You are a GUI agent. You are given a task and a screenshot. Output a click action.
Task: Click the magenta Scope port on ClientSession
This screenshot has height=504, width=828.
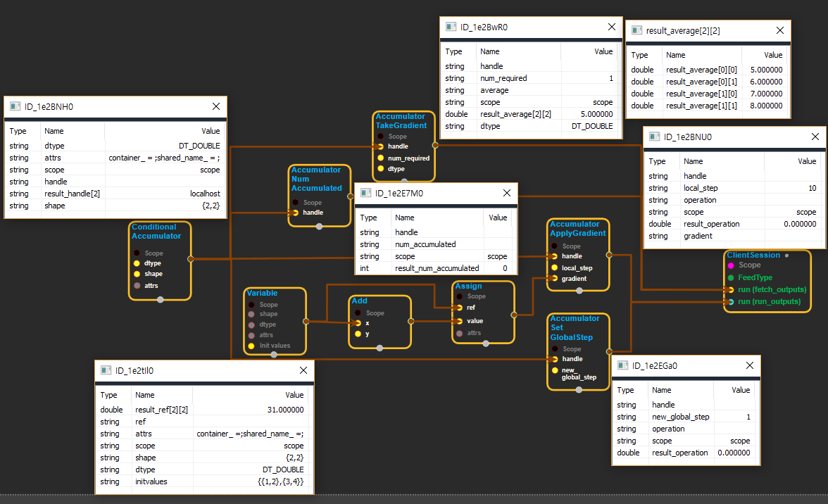click(731, 265)
